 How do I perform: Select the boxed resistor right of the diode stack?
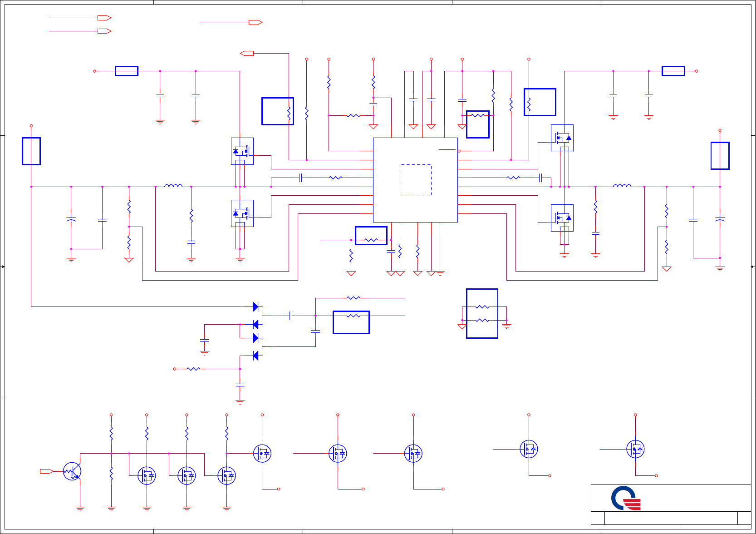point(351,322)
